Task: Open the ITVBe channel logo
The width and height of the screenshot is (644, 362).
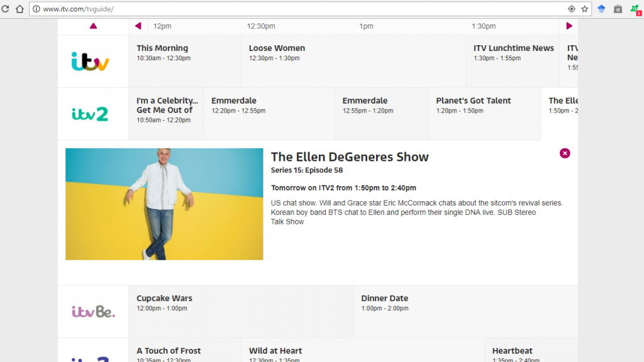Action: click(x=93, y=312)
